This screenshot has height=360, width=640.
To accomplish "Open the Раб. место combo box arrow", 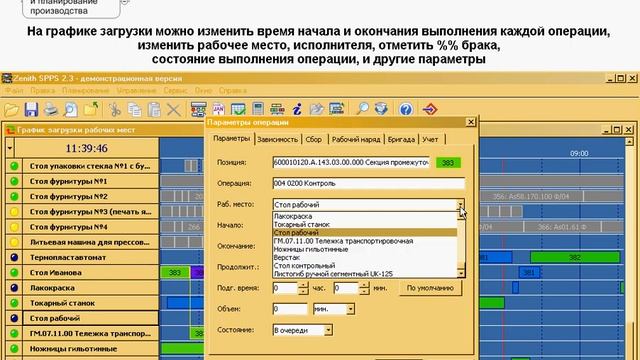I will 460,205.
